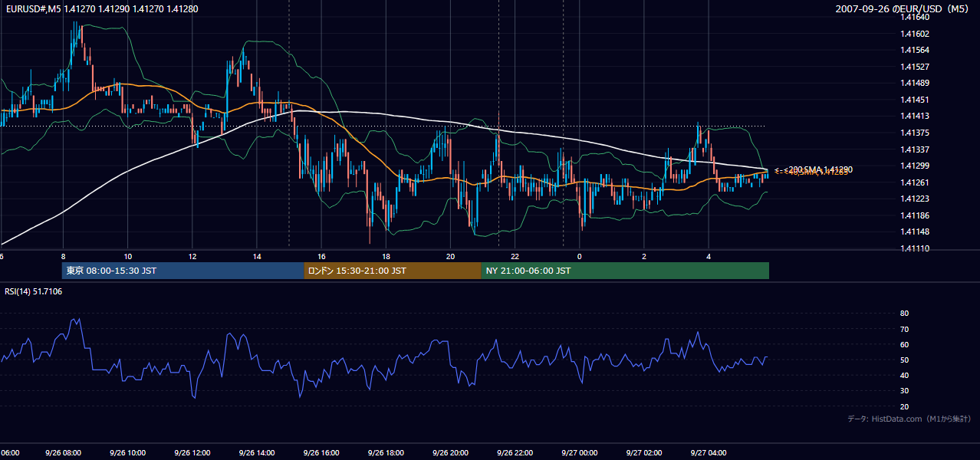Click price axis label 1.41527
The image size is (980, 460).
916,67
